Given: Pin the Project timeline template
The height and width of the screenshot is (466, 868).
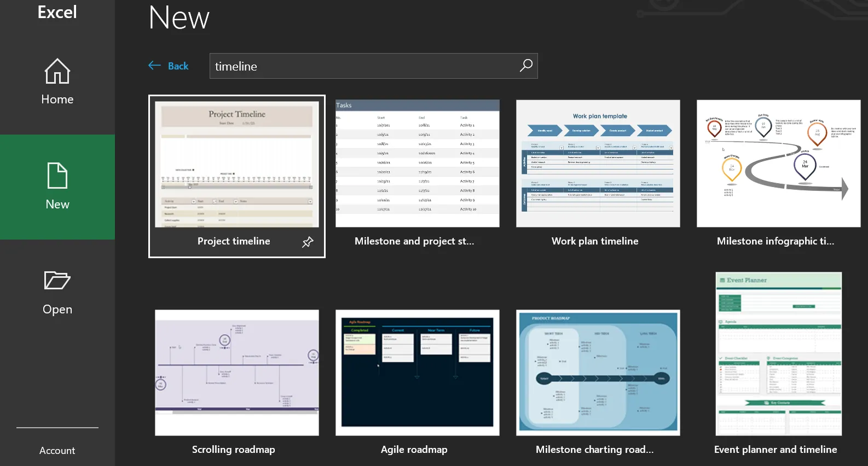Looking at the screenshot, I should 308,242.
